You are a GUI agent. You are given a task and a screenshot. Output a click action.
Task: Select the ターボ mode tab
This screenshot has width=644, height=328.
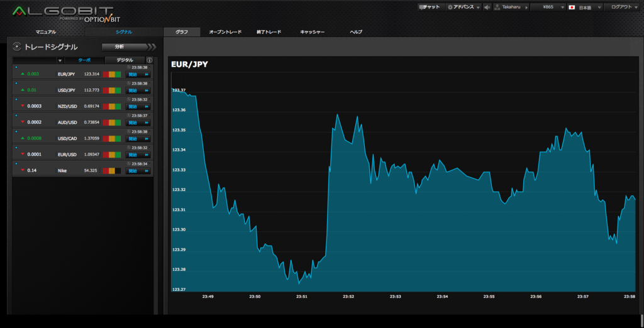pos(84,60)
